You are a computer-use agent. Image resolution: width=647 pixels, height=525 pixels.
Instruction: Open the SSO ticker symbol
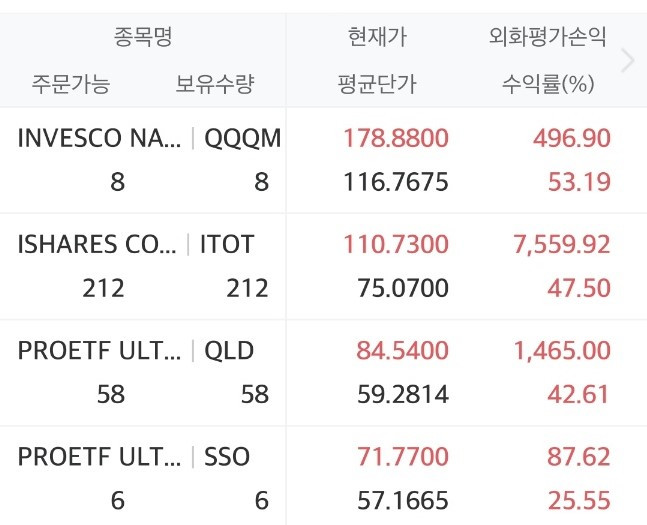227,457
